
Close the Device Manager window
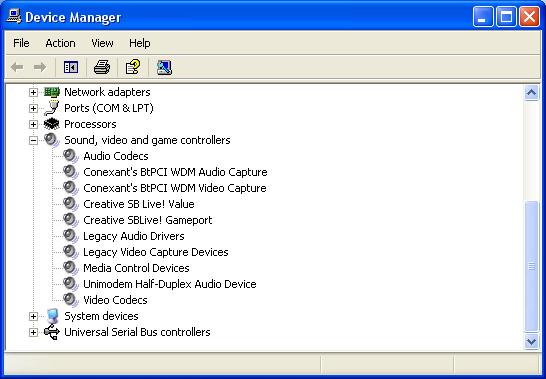pyautogui.click(x=529, y=16)
